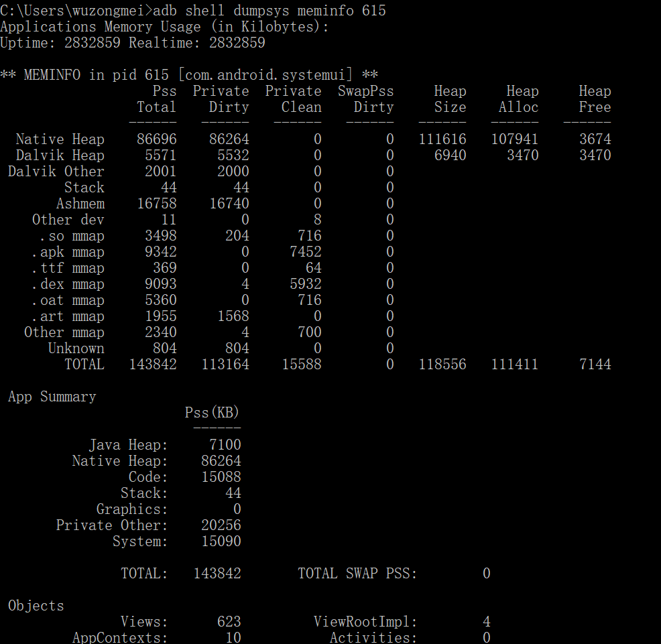Click the Java Heap value 7100
This screenshot has height=644, width=661.
(225, 445)
